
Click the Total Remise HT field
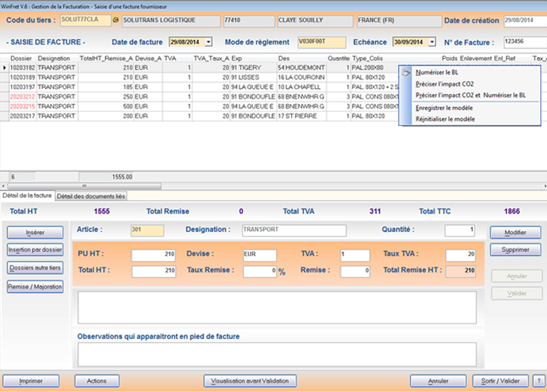click(x=461, y=271)
